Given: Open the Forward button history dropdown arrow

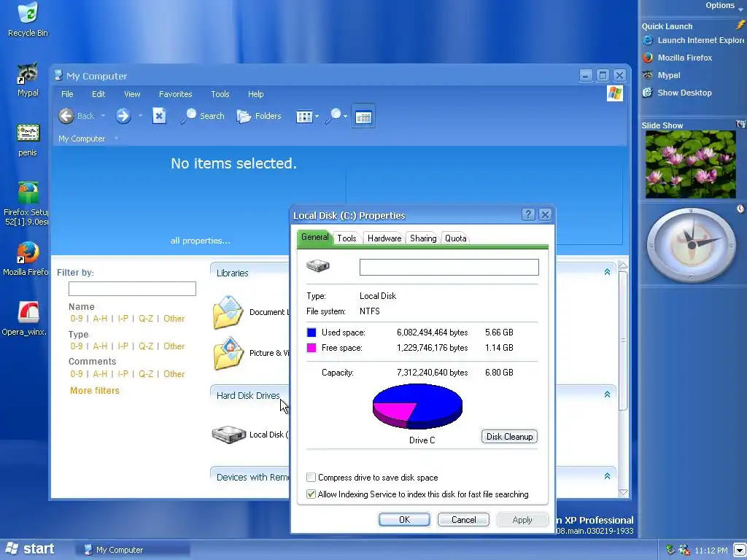Looking at the screenshot, I should (140, 116).
